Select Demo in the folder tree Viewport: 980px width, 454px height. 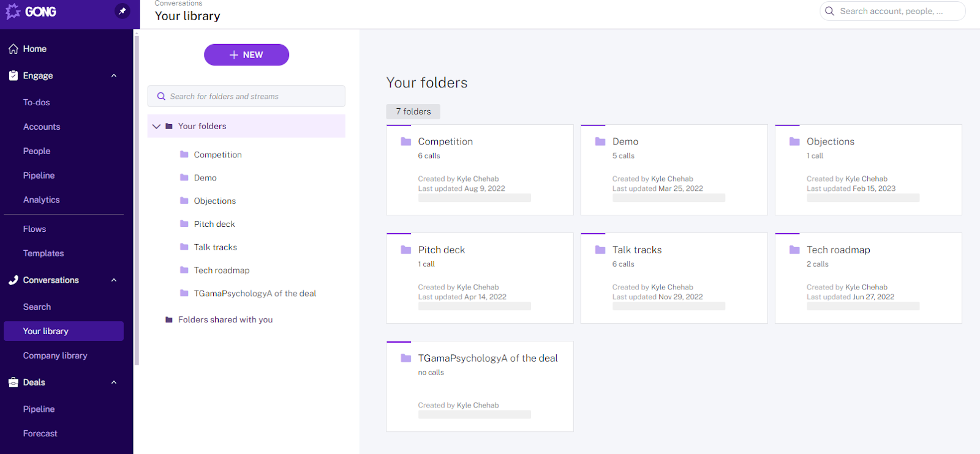point(205,178)
